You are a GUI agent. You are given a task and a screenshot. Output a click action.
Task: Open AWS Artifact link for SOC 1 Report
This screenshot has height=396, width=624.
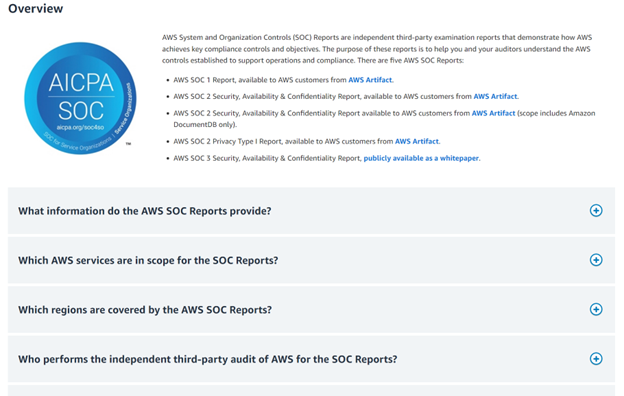[x=370, y=80]
